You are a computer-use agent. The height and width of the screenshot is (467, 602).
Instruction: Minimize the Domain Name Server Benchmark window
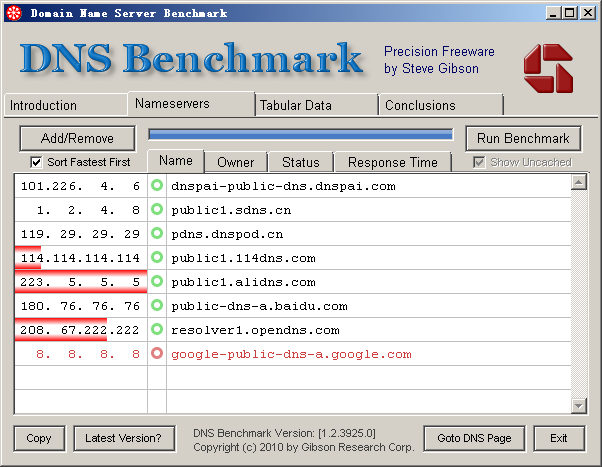[553, 13]
